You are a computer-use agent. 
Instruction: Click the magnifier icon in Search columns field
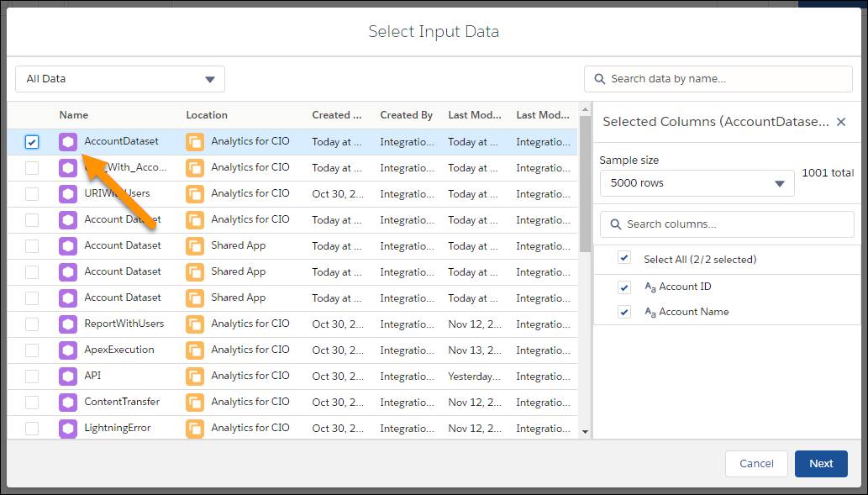(x=616, y=224)
